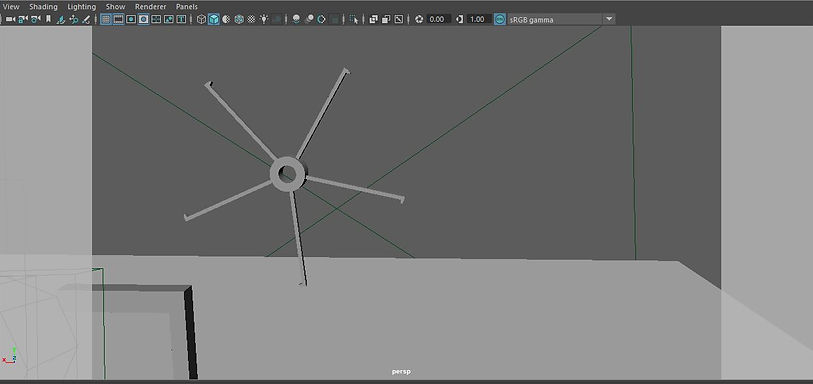
Task: Toggle the resolution gate button
Action: pyautogui.click(x=131, y=19)
